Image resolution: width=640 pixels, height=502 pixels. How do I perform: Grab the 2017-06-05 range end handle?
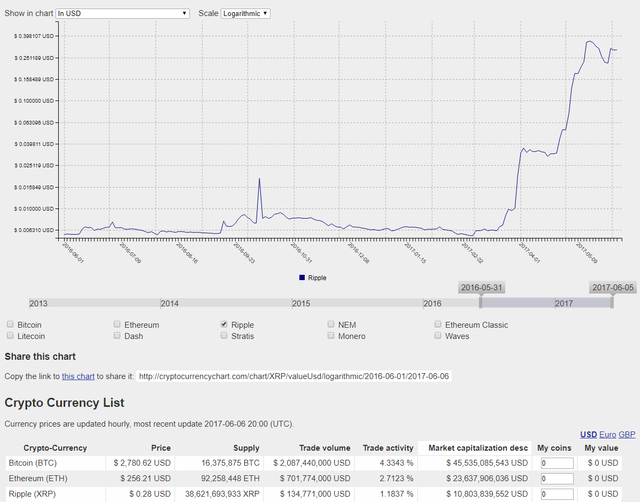(612, 302)
